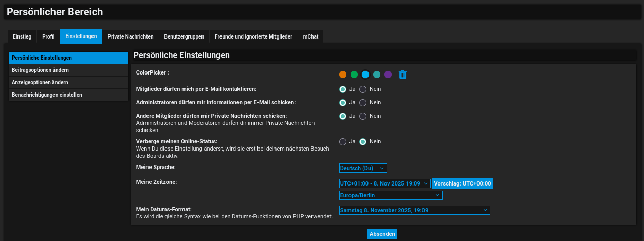Choose the blue ColorPicker circle
This screenshot has width=644, height=241.
pyautogui.click(x=365, y=75)
